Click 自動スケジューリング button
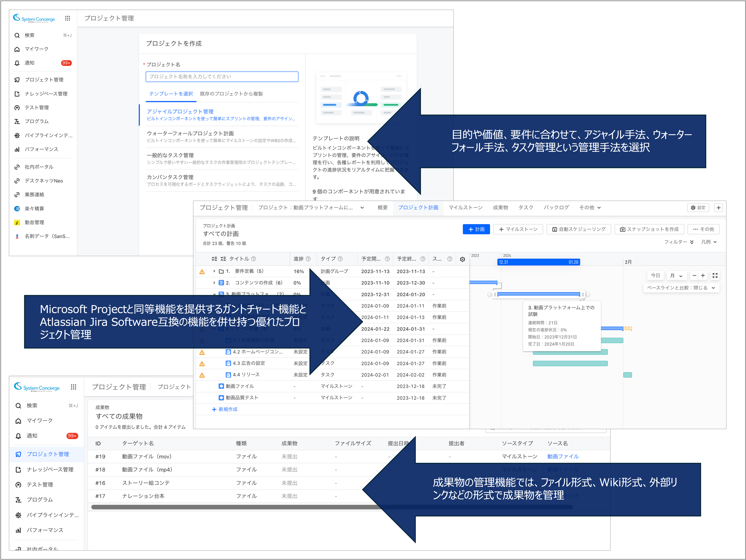746x560 pixels. [579, 229]
